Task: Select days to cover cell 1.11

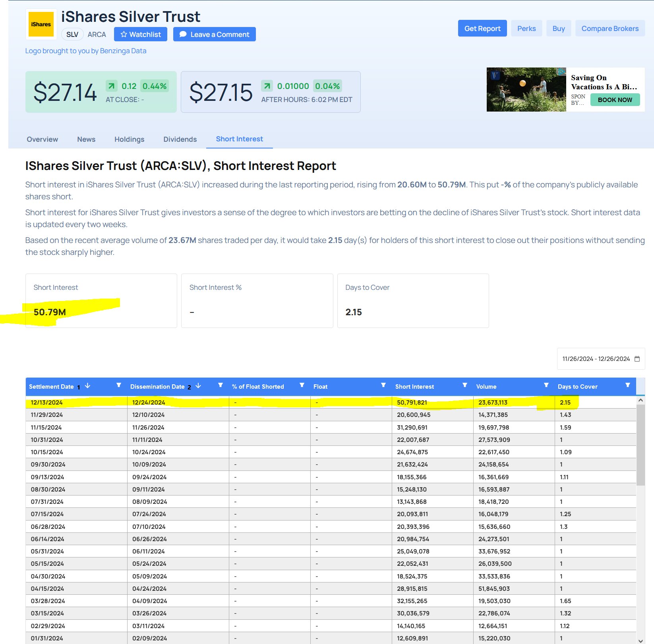Action: [596, 477]
